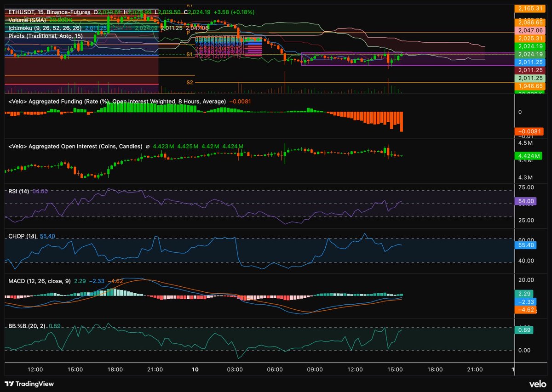Click the 4.3M open interest axis tick
Screen dimensions: 552x392
[x=527, y=177]
